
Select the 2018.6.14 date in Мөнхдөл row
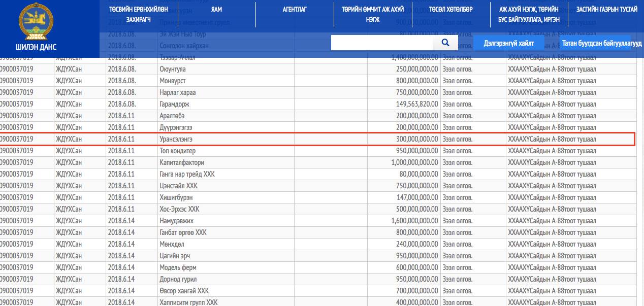[121, 244]
